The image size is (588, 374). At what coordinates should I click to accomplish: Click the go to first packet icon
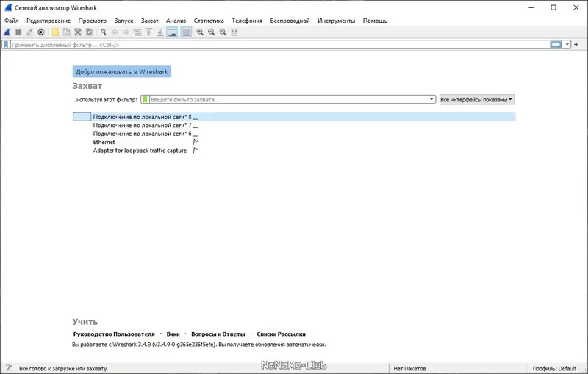point(149,32)
